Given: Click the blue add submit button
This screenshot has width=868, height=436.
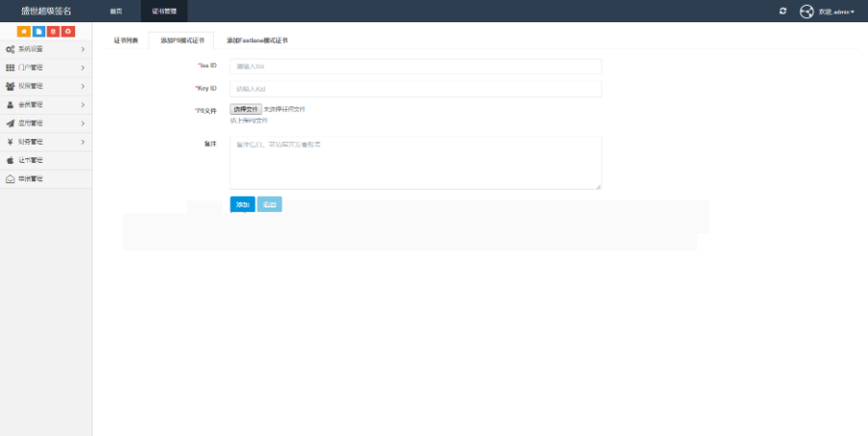Looking at the screenshot, I should [242, 204].
